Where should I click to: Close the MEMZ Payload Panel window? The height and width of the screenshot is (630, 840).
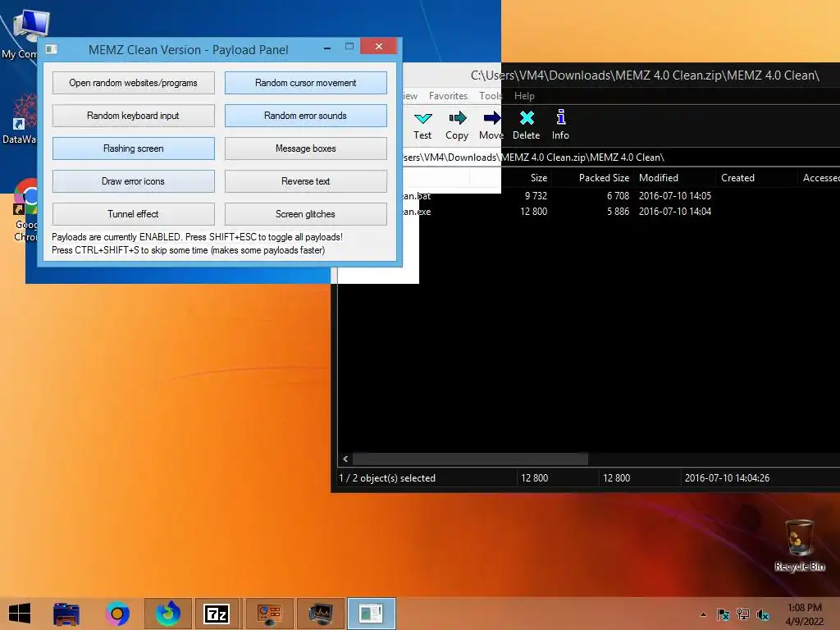click(x=379, y=46)
